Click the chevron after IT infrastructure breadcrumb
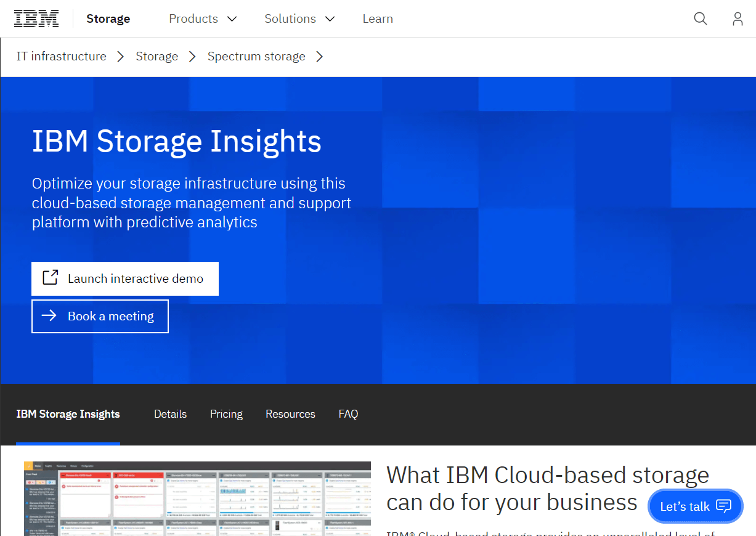 (121, 57)
